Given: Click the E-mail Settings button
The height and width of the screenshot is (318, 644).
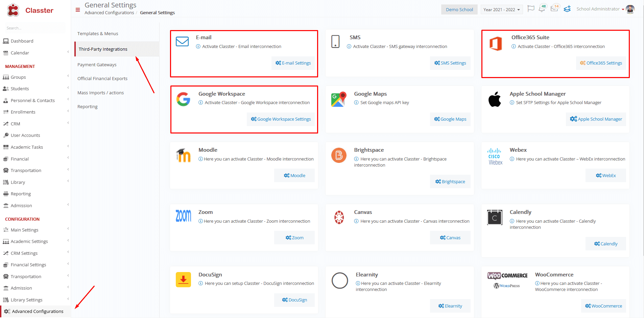Looking at the screenshot, I should [293, 63].
